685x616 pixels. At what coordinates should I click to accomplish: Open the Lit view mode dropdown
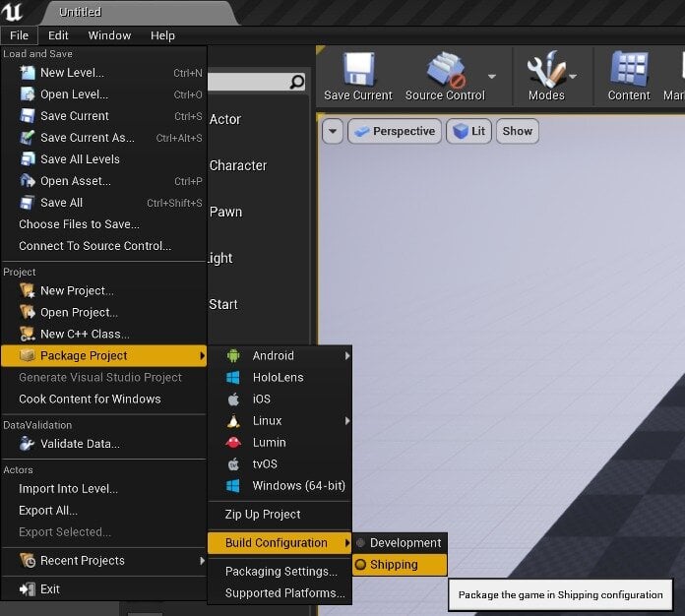tap(469, 131)
